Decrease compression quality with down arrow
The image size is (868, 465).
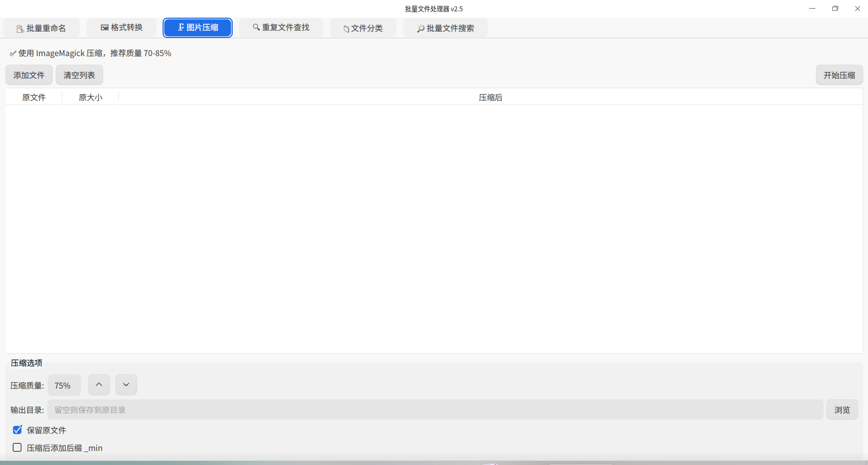pyautogui.click(x=126, y=385)
